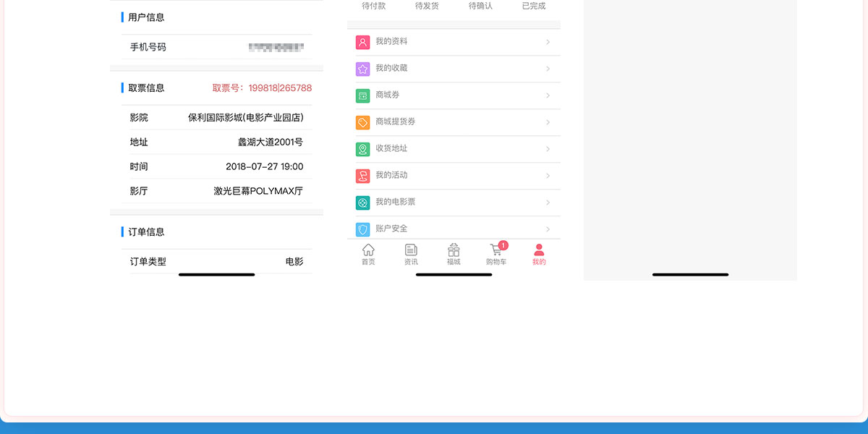
Task: Show 已完成 completed orders
Action: coord(534,6)
